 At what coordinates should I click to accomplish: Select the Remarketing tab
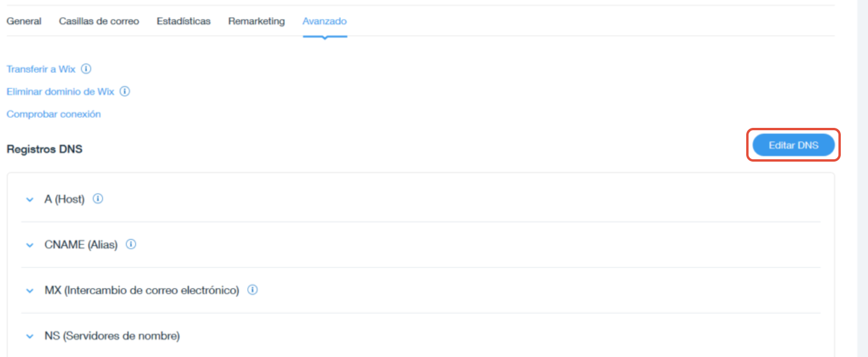coord(256,21)
